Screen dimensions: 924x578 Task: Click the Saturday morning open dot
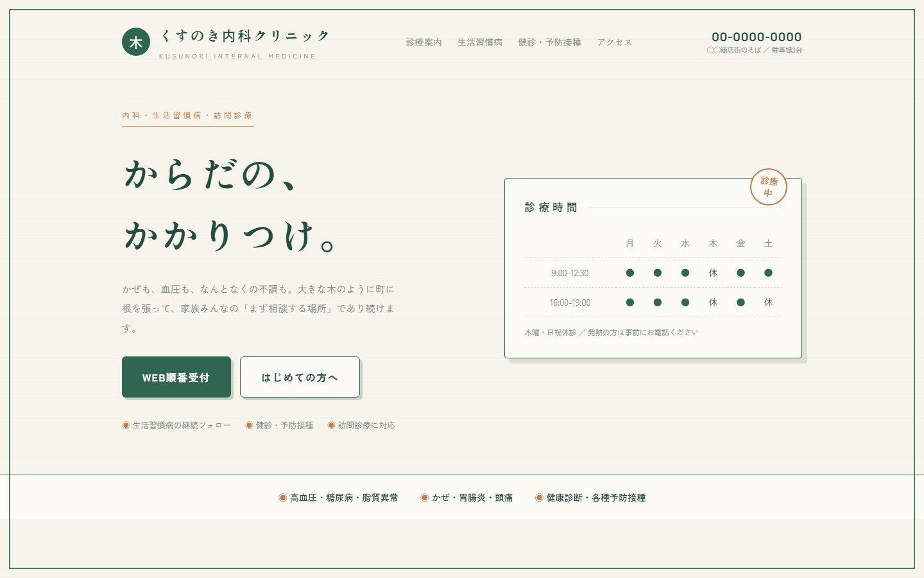[768, 273]
